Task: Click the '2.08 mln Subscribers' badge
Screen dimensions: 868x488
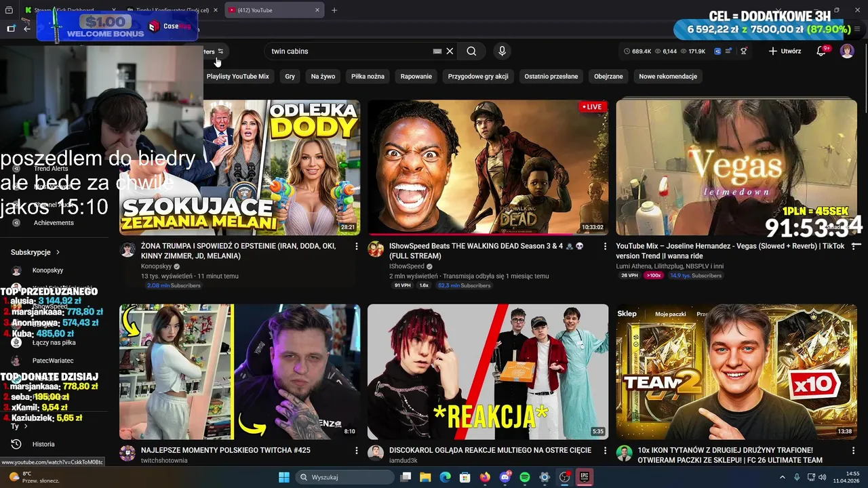Action: (174, 285)
